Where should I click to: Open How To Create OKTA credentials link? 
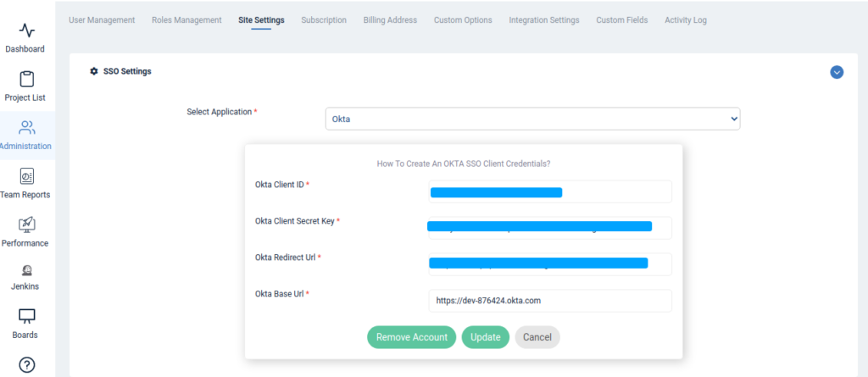coord(464,164)
